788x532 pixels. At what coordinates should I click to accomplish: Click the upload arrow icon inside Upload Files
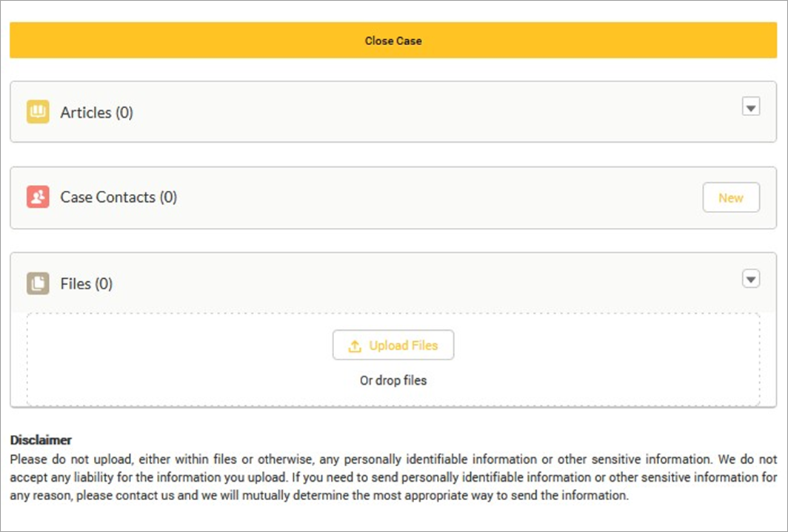point(355,345)
